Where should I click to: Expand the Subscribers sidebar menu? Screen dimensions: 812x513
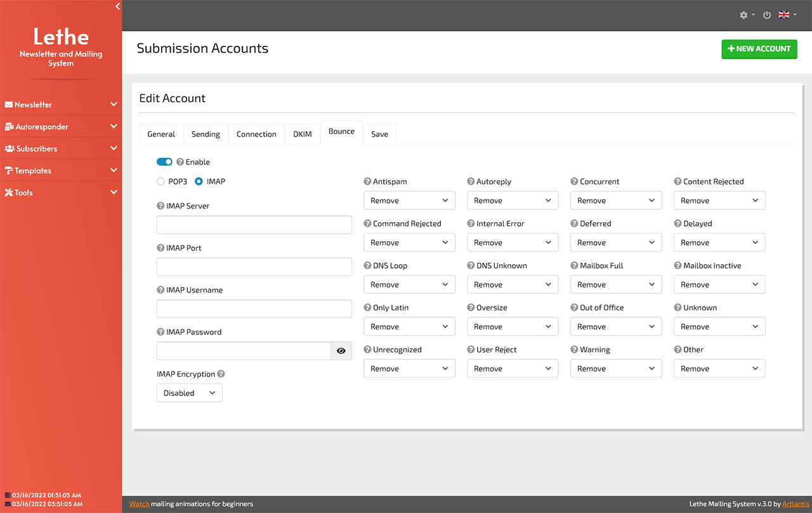[61, 149]
